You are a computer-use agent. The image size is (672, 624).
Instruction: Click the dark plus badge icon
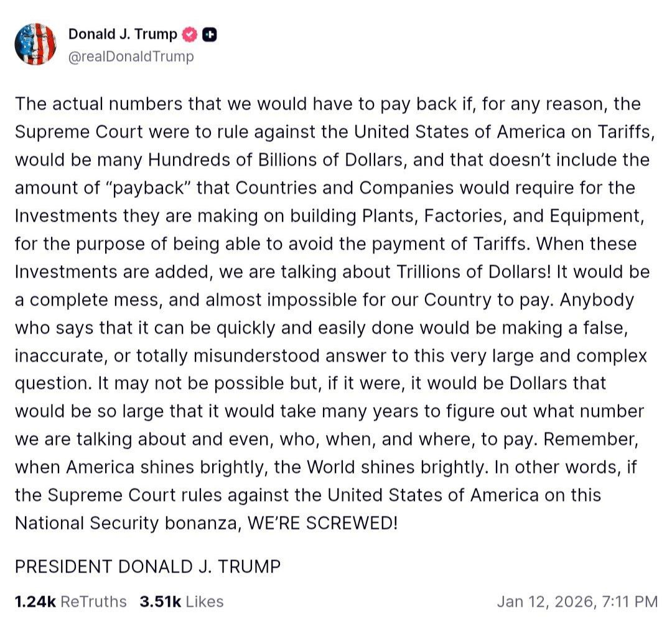tap(210, 35)
